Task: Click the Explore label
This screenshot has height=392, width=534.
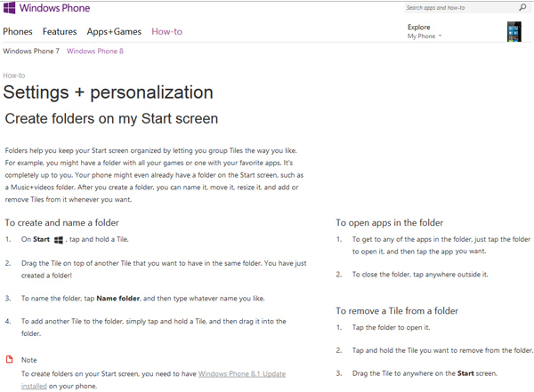Action: click(419, 28)
